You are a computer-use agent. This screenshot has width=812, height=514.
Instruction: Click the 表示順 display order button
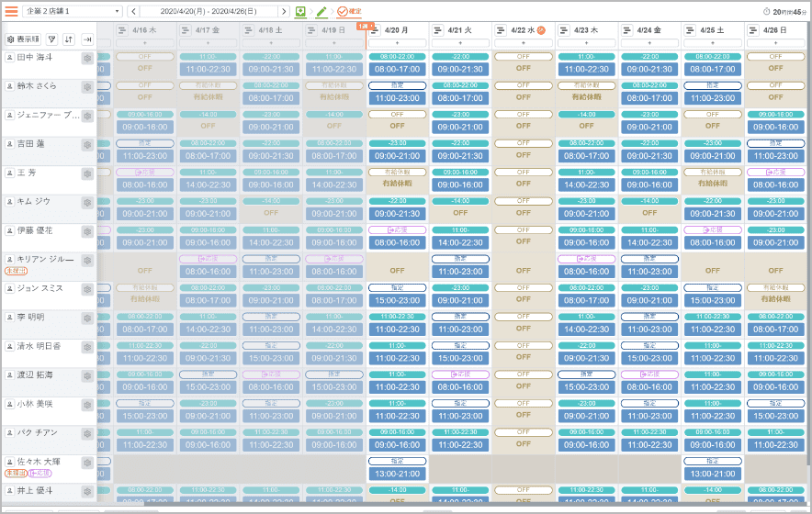point(23,39)
